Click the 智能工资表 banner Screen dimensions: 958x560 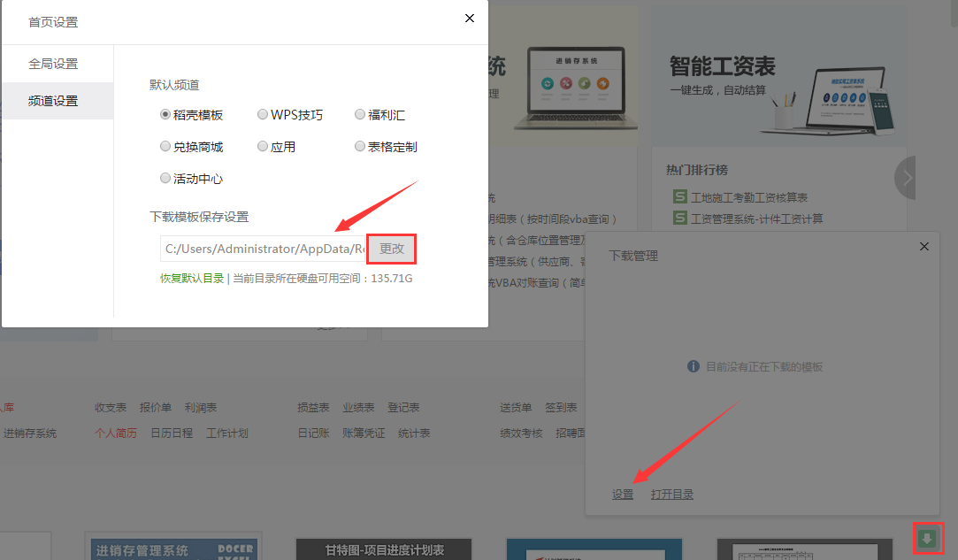(x=779, y=76)
